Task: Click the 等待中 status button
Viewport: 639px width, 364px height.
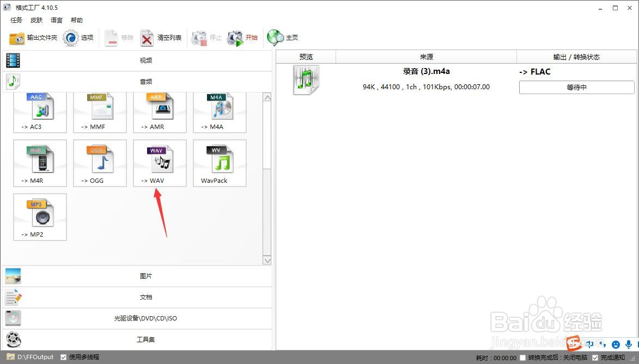Action: click(x=577, y=87)
